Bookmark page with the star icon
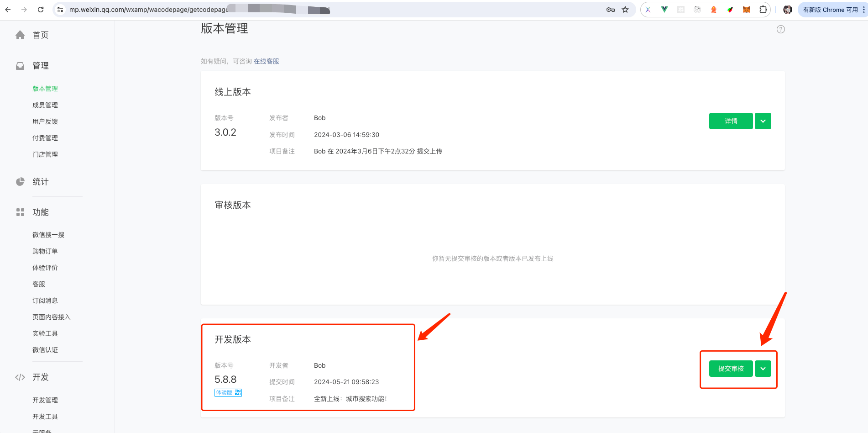Viewport: 868px width, 433px height. [625, 10]
